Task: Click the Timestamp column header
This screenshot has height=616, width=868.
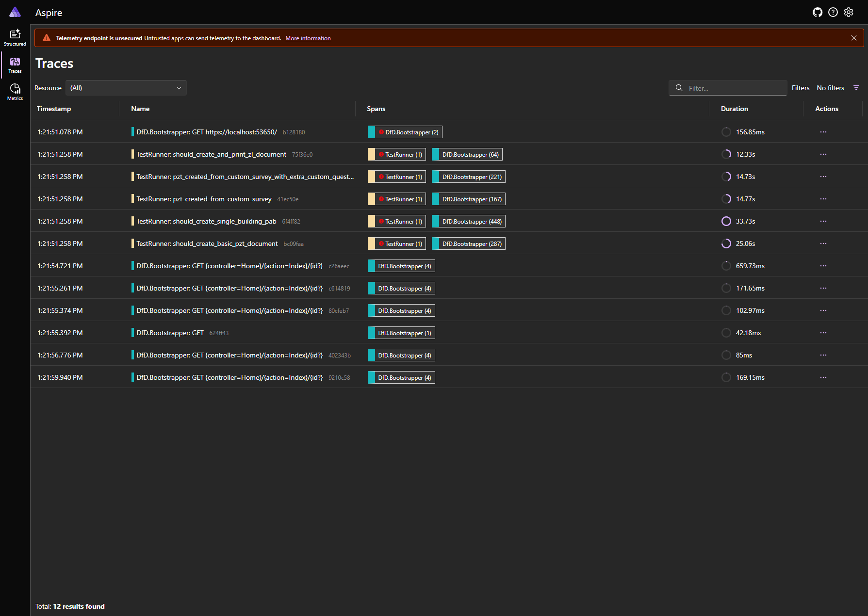Action: (x=54, y=109)
